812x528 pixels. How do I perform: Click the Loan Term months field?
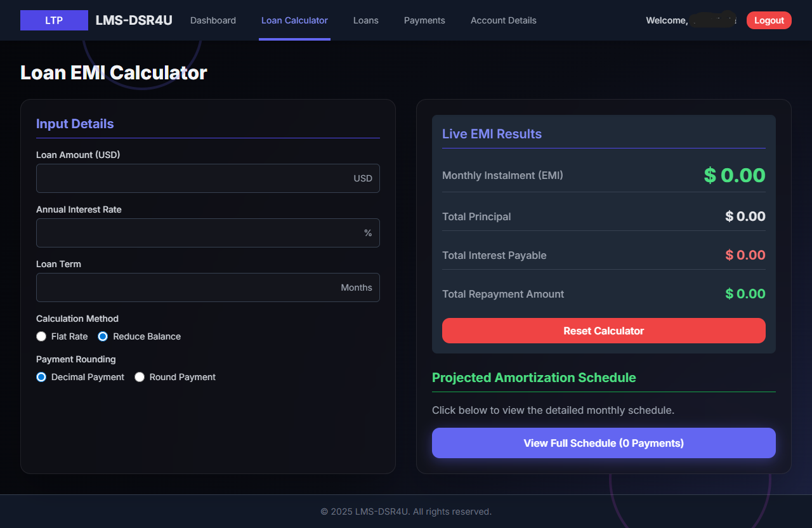click(x=208, y=287)
